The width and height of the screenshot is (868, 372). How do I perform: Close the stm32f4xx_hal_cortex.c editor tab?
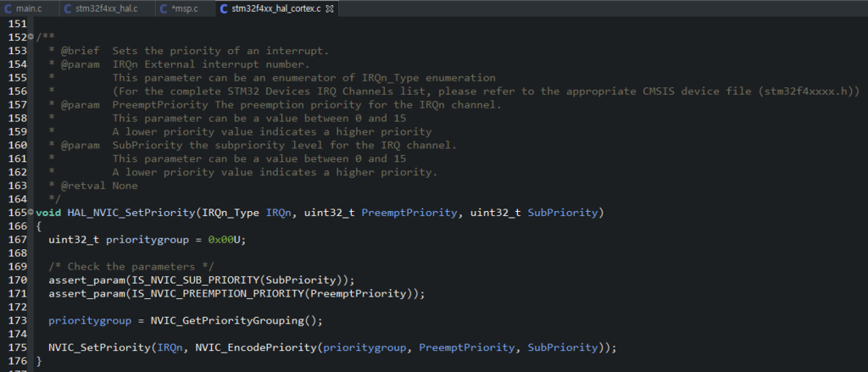(330, 8)
